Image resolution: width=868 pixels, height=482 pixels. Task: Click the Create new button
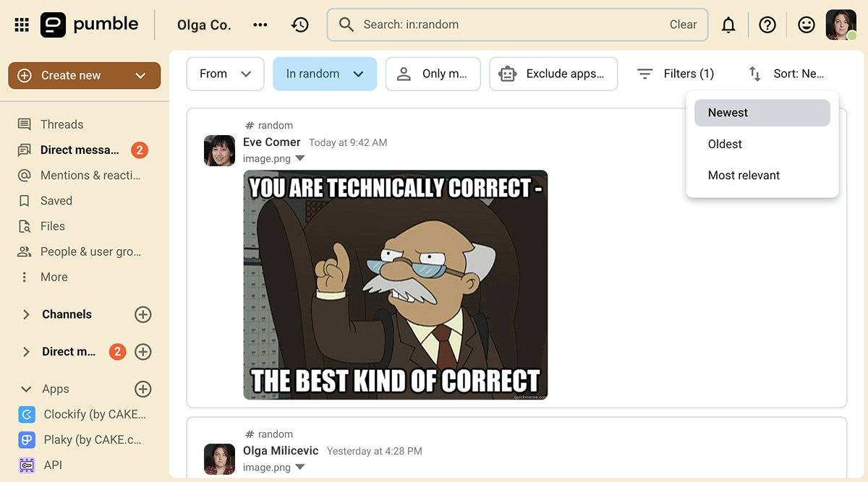pos(85,75)
